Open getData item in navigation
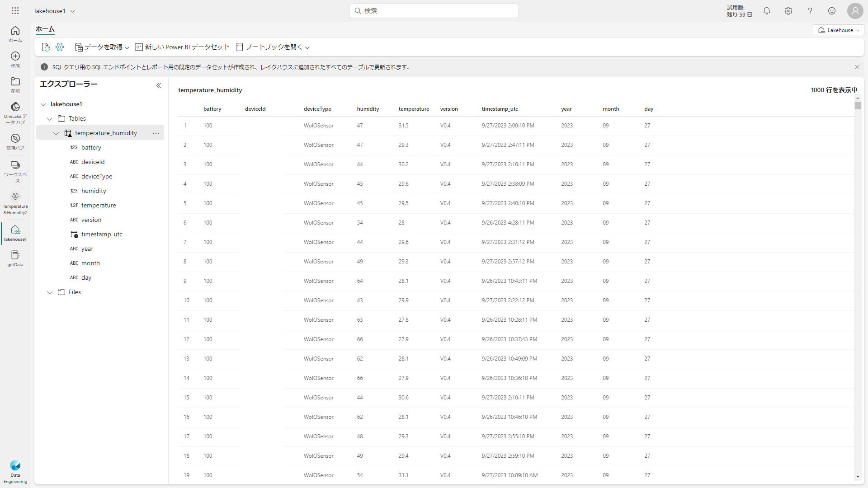Screen dimensions: 868x488 15,258
